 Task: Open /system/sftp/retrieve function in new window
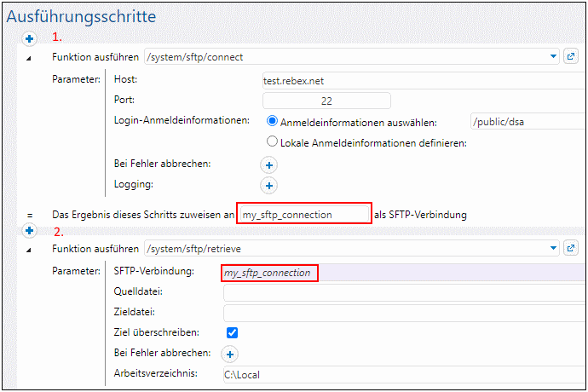tap(571, 250)
